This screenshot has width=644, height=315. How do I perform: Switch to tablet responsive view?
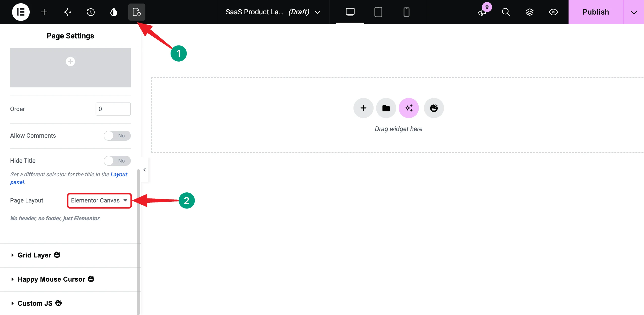point(378,12)
